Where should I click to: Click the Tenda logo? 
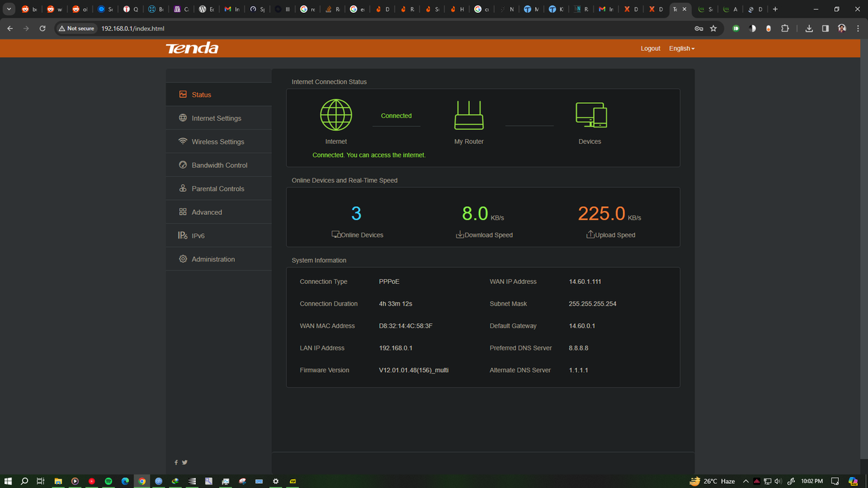coord(192,48)
